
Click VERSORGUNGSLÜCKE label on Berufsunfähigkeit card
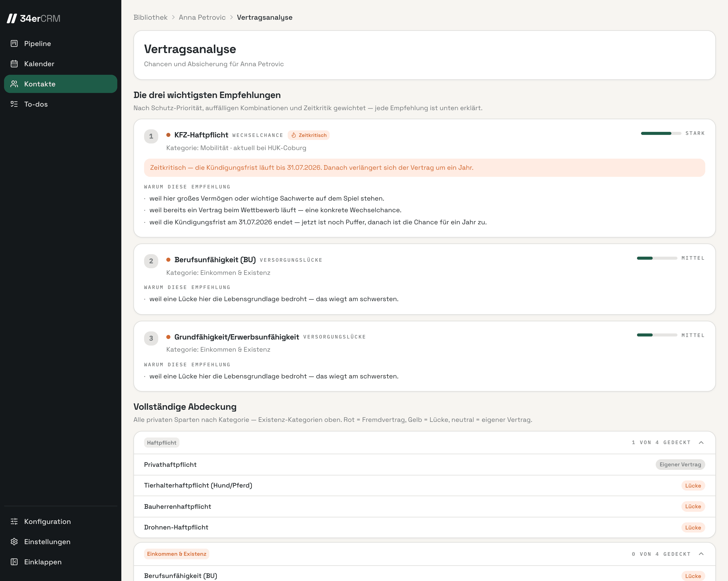[291, 260]
